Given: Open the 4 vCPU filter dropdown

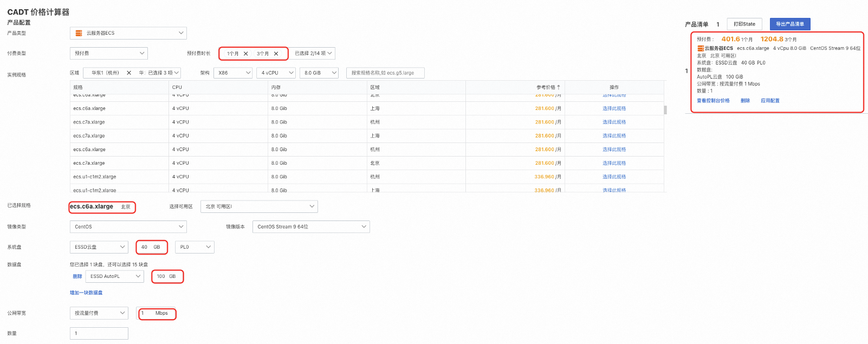Looking at the screenshot, I should tap(276, 73).
